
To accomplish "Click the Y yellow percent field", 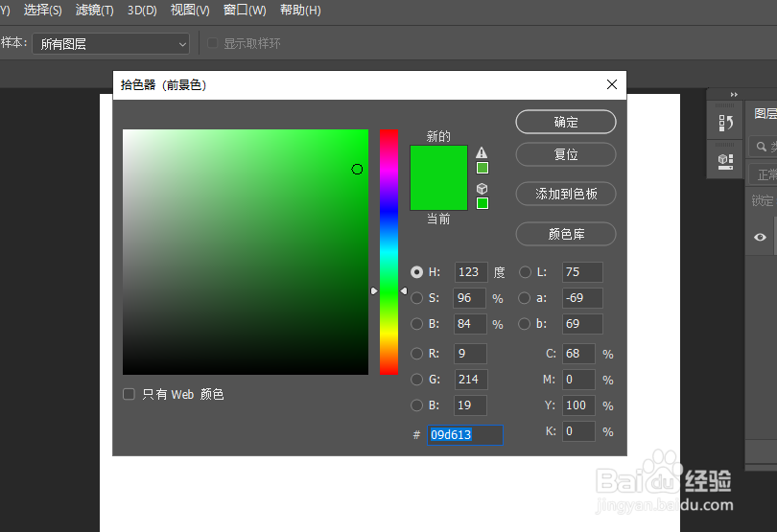I will click(578, 405).
